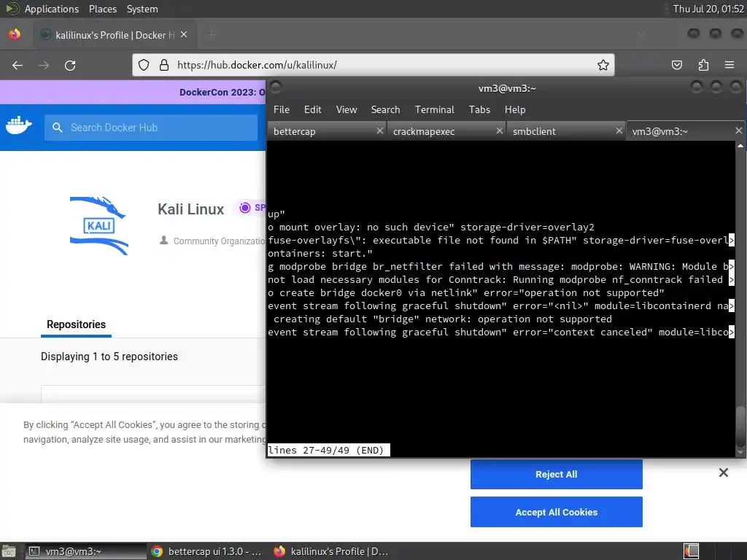The image size is (747, 560).
Task: Click the Community Organization label
Action: [219, 241]
